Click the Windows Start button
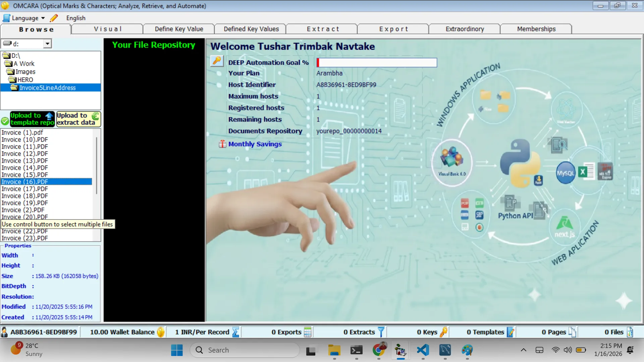 point(177,350)
